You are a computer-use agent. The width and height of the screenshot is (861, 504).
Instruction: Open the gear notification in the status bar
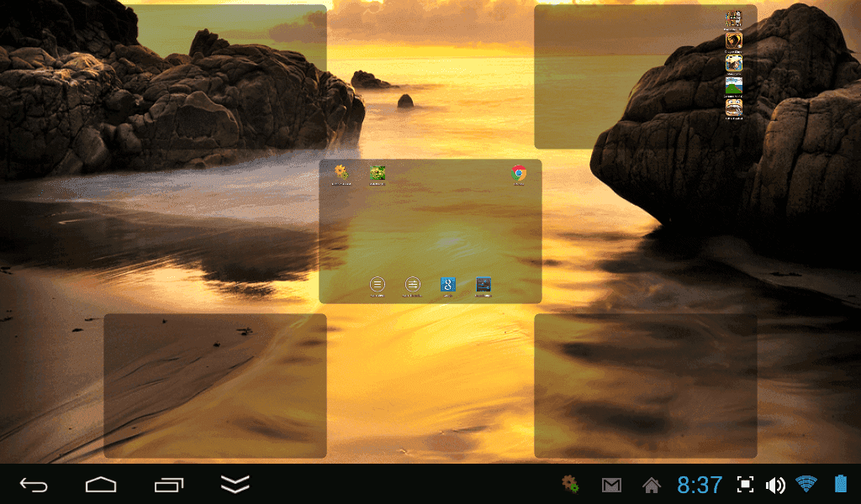point(570,484)
